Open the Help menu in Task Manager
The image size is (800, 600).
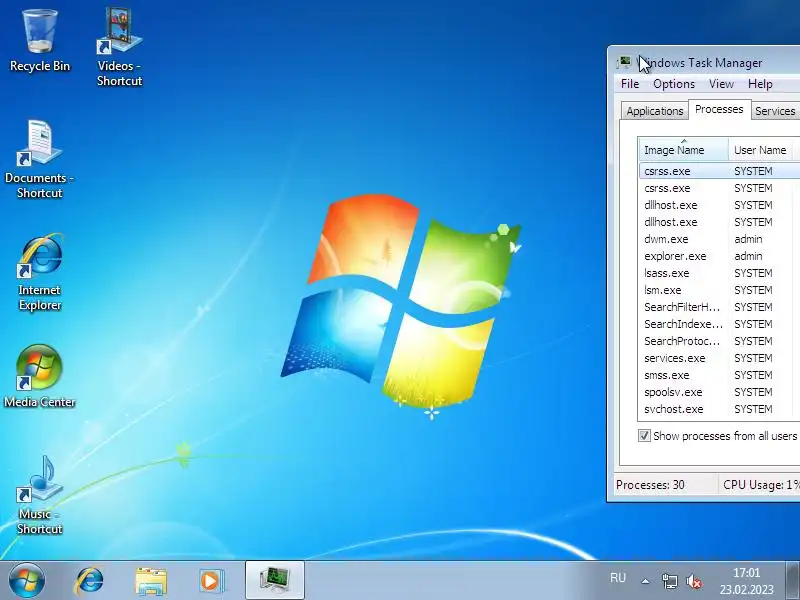point(760,84)
